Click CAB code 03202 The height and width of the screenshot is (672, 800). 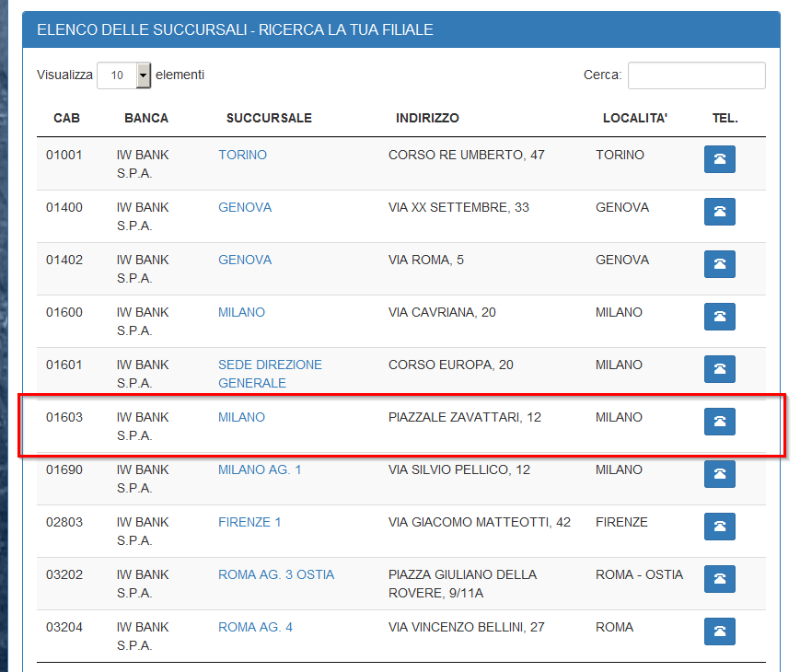click(x=64, y=574)
